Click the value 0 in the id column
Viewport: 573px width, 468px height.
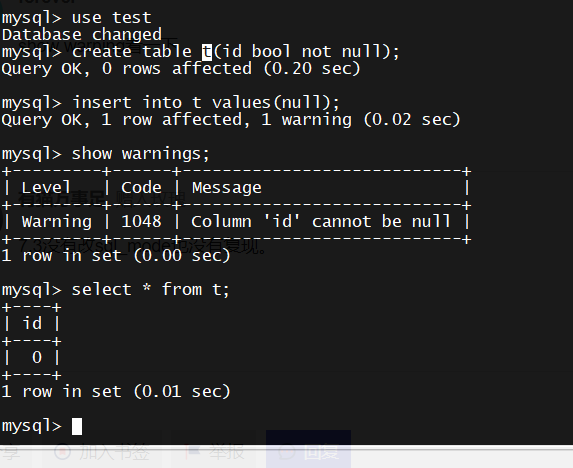point(37,357)
